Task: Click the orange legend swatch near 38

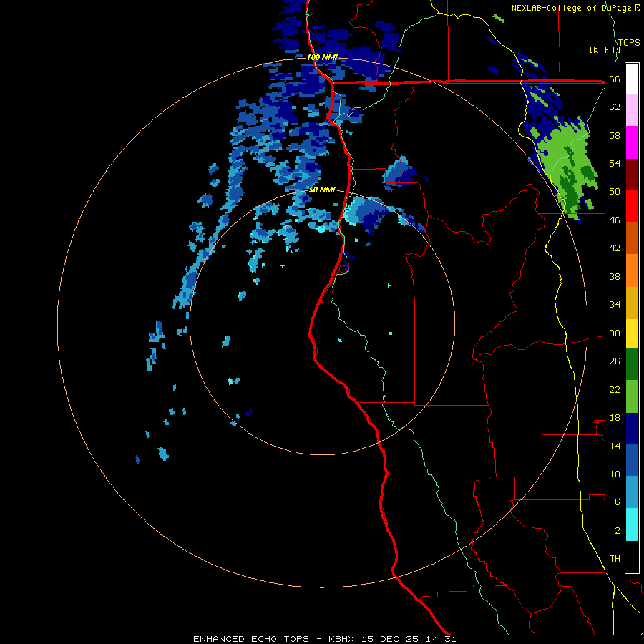Action: tap(632, 270)
